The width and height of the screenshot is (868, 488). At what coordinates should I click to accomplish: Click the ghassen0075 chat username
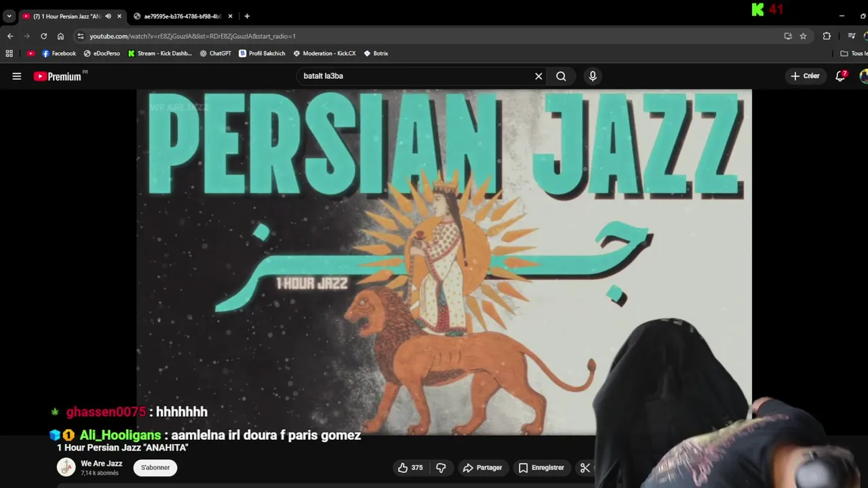pyautogui.click(x=106, y=412)
